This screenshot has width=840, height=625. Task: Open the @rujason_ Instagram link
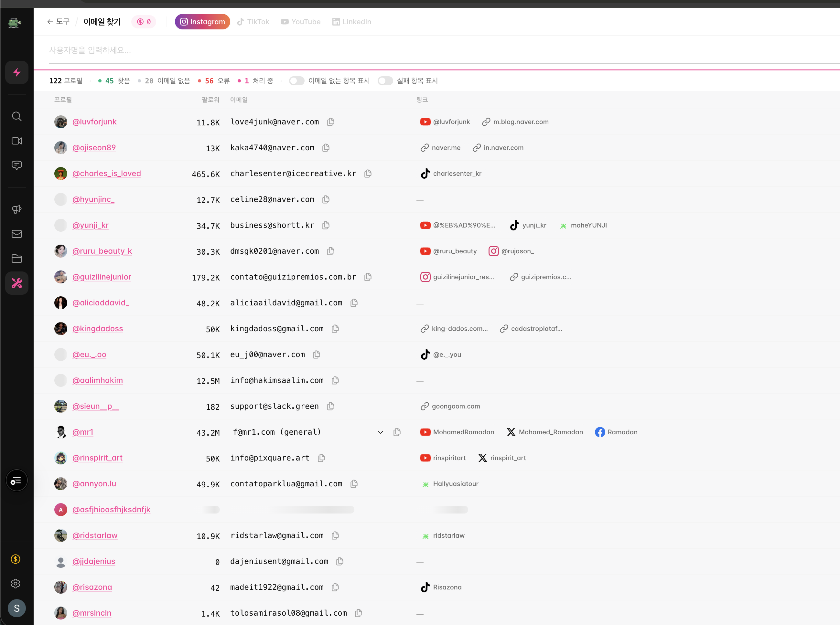511,251
